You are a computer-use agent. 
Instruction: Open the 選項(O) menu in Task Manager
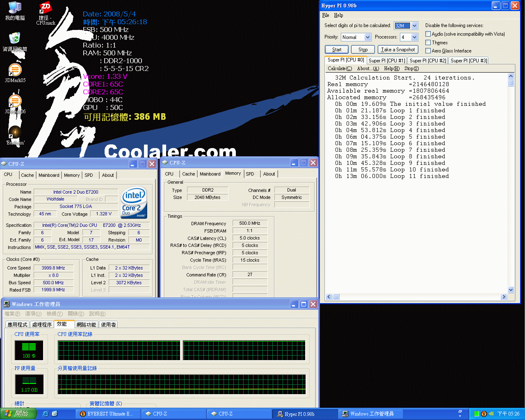point(33,314)
